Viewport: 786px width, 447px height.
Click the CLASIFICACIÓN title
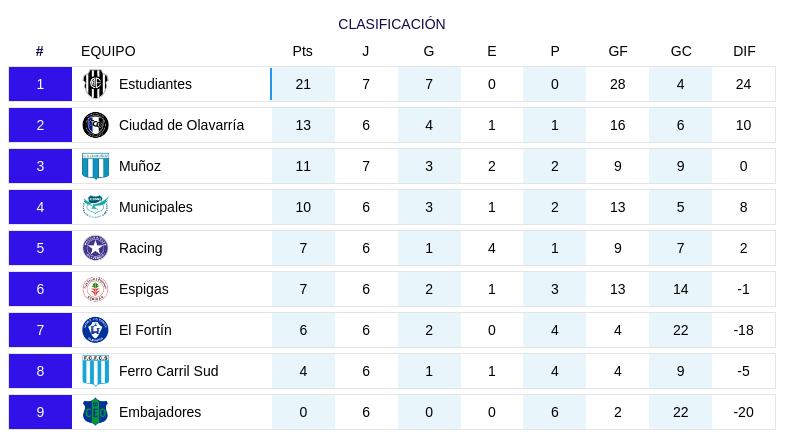point(392,24)
